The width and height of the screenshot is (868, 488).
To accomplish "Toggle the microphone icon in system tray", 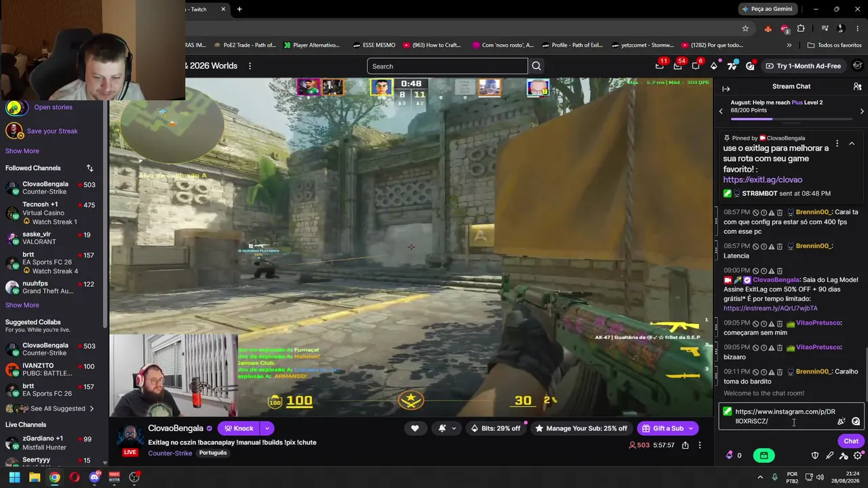I will coord(774,477).
